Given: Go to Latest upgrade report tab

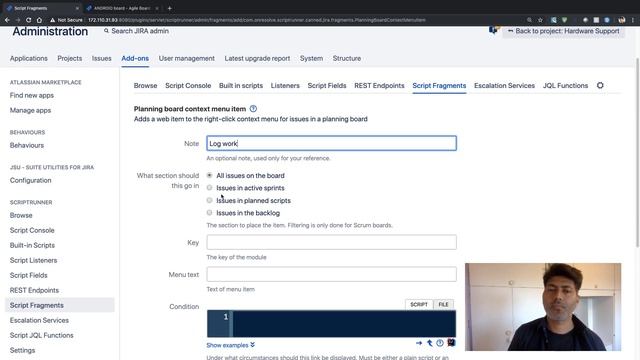Looking at the screenshot, I should 257,58.
